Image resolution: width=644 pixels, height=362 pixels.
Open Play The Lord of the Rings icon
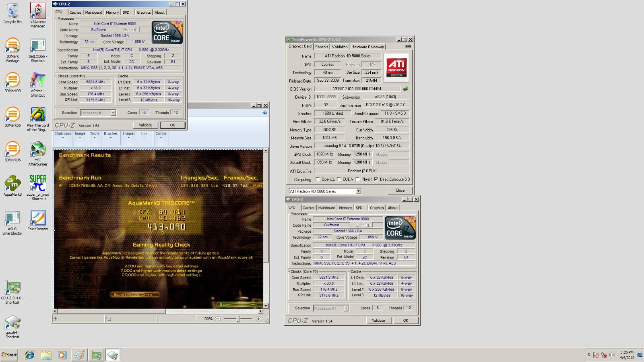click(38, 119)
